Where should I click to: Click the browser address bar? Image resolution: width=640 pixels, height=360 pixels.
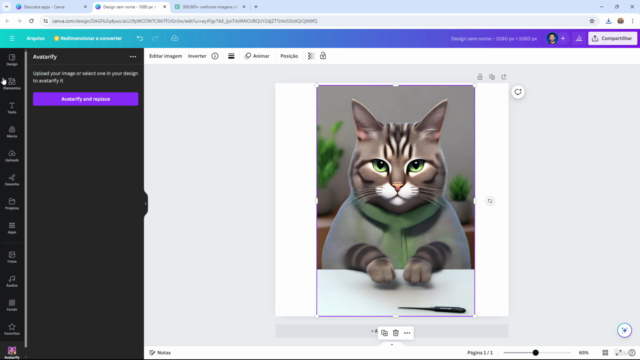point(318,21)
